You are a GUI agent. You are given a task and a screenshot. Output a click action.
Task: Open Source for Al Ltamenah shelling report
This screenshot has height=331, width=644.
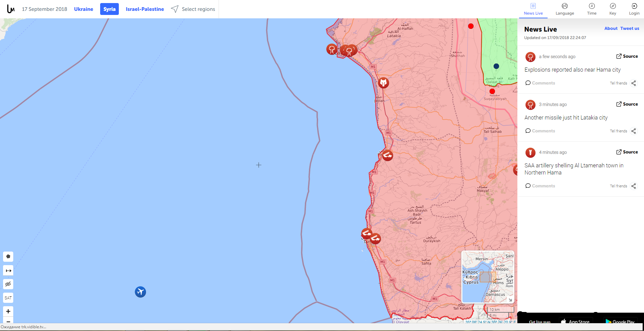[x=627, y=152]
